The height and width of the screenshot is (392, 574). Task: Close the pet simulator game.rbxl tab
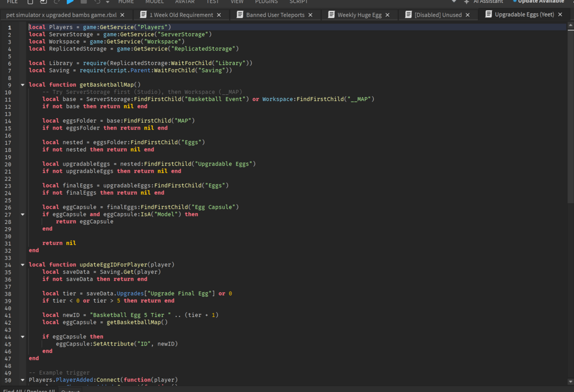coord(123,15)
